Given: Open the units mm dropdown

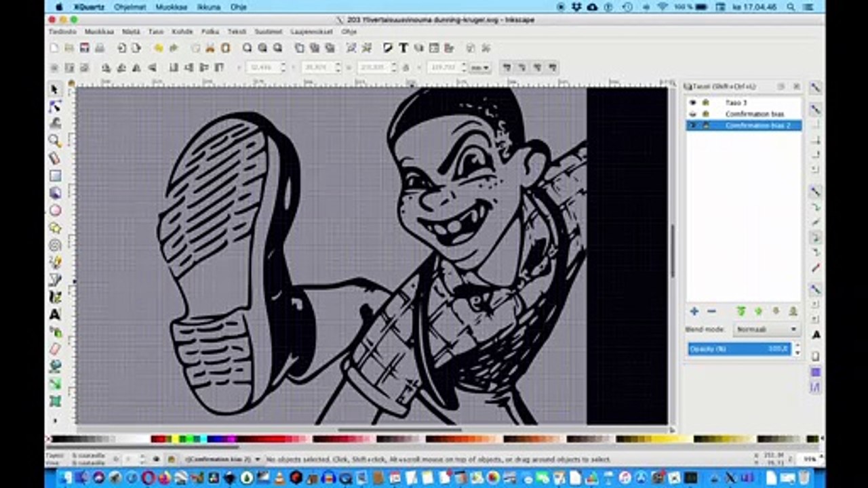Looking at the screenshot, I should click(480, 68).
